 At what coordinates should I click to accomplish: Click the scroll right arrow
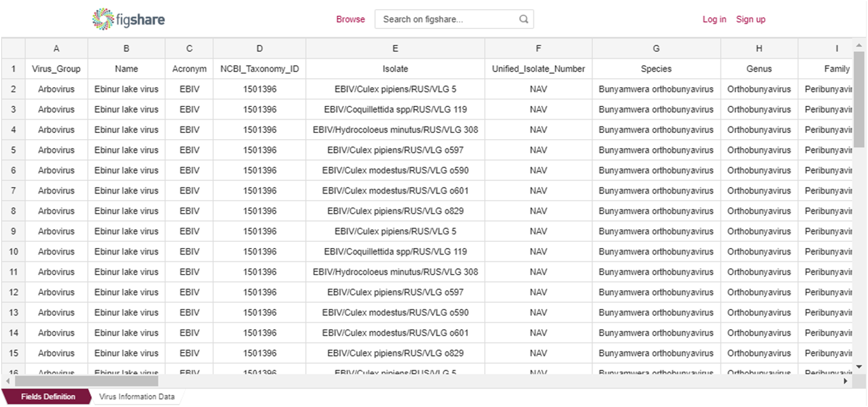846,382
